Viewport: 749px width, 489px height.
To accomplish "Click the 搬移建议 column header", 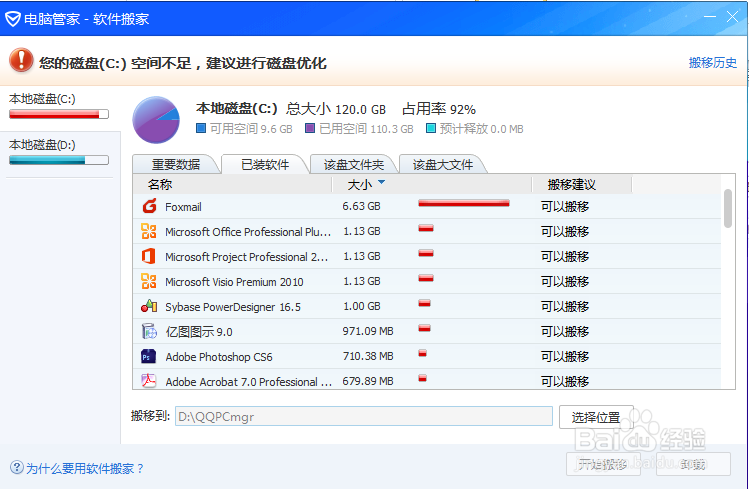I will click(581, 184).
